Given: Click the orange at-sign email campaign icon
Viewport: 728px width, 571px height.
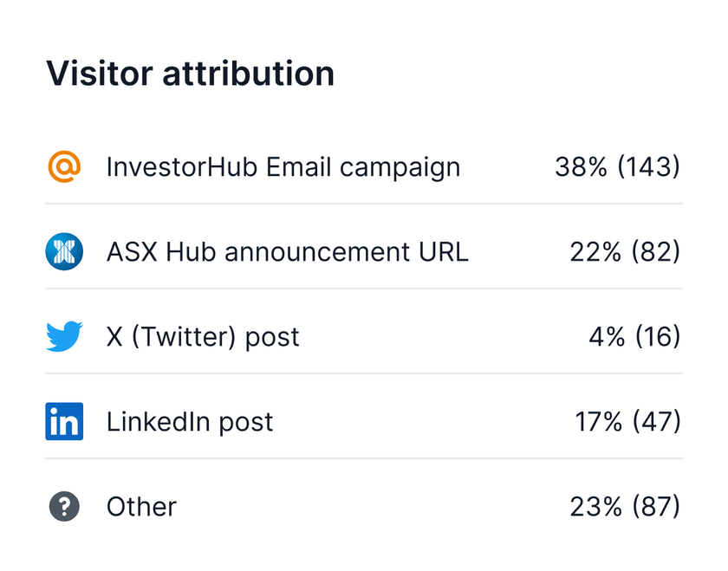Looking at the screenshot, I should [x=64, y=166].
